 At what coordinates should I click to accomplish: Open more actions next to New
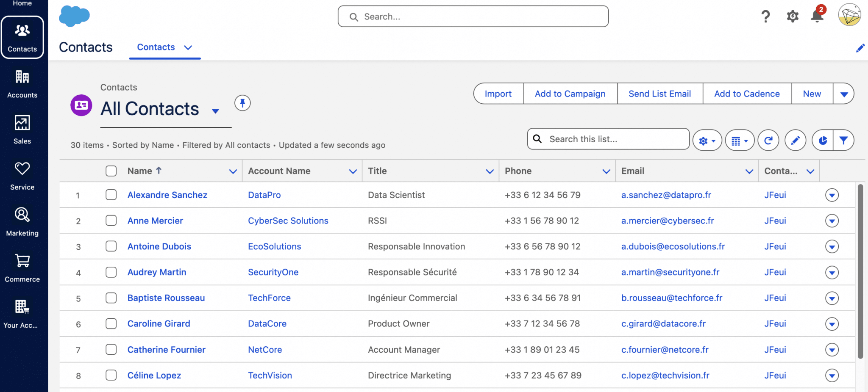click(843, 94)
